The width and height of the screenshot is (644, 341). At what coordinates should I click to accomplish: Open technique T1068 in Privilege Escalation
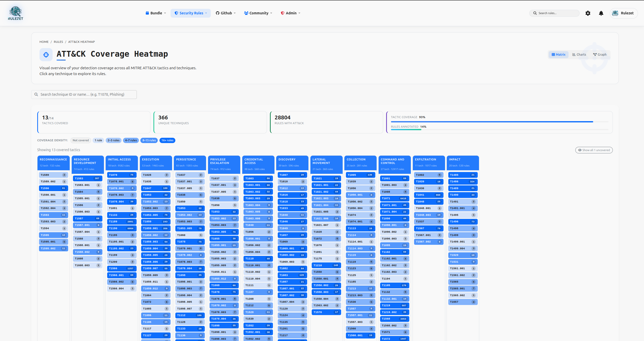tap(224, 285)
